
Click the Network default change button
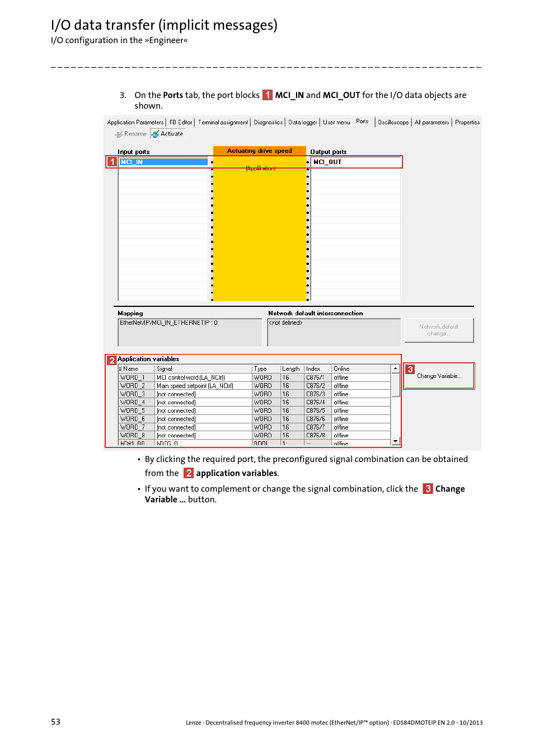click(x=439, y=330)
